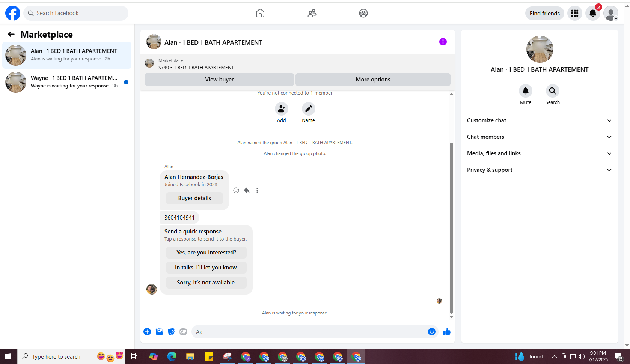This screenshot has height=364, width=630.
Task: Expand the Chat members section
Action: coord(540,137)
